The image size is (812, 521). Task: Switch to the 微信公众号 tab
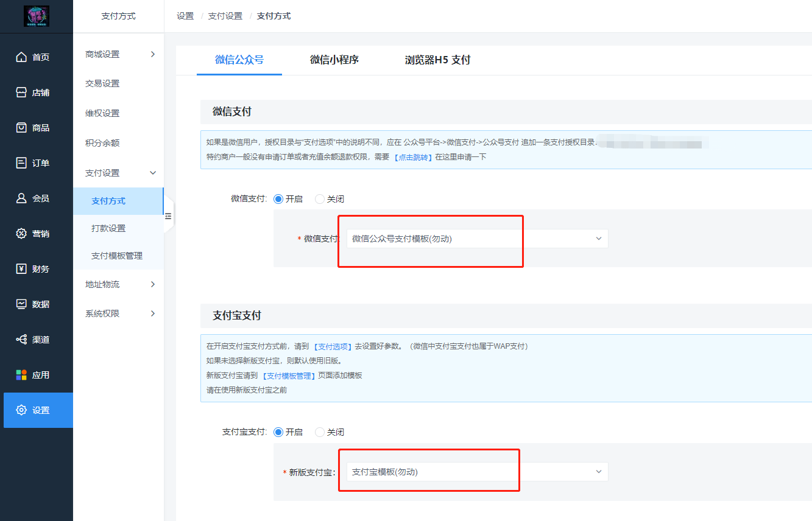tap(239, 60)
